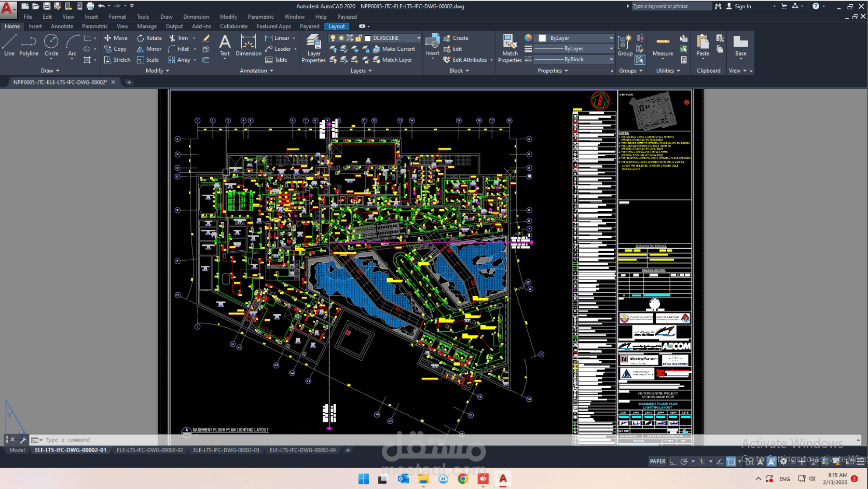The width and height of the screenshot is (868, 489).
Task: Select the Polyline tool
Action: tap(29, 45)
